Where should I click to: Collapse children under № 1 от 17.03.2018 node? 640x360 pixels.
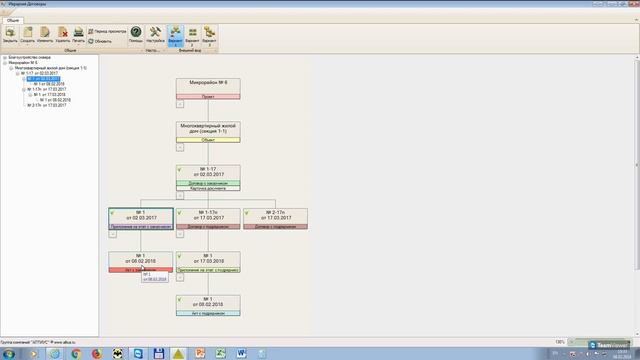180,278
